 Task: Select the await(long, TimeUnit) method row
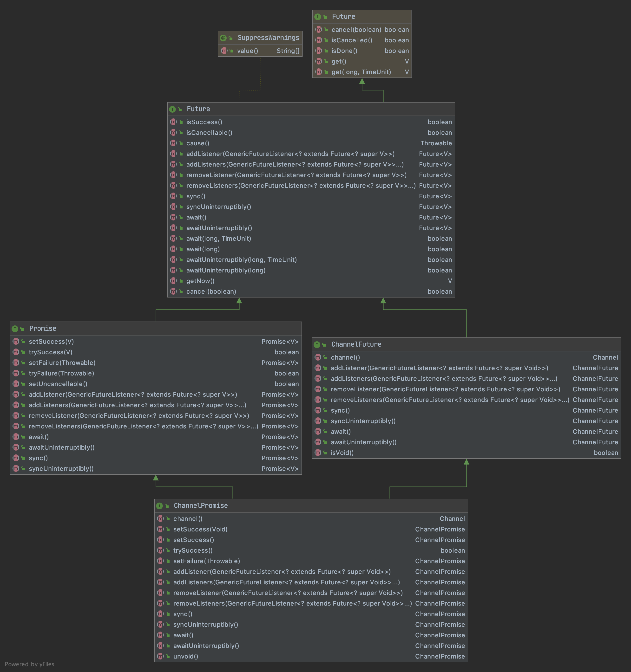click(311, 239)
